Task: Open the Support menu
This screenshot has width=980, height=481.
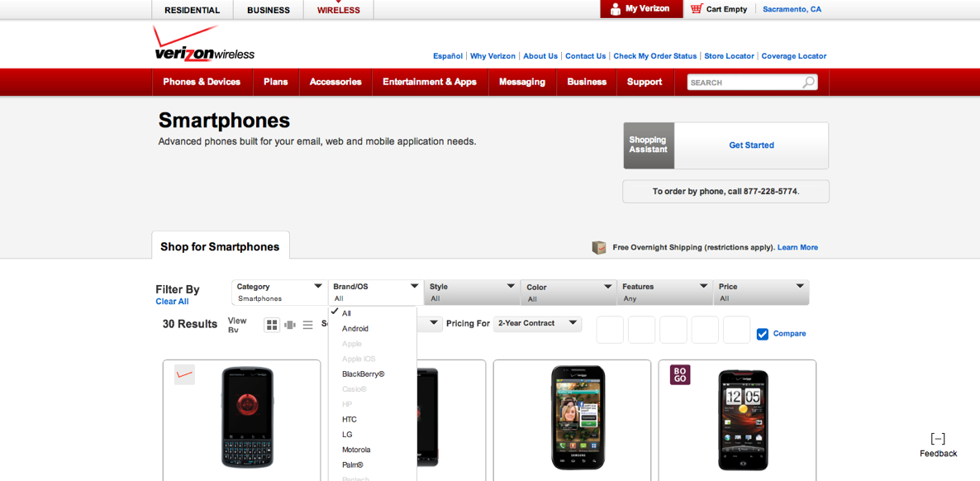Action: pos(645,82)
